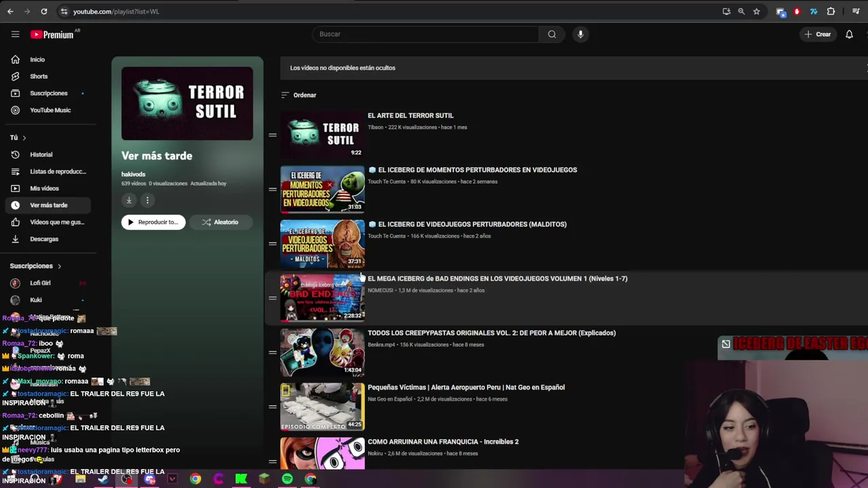868x488 pixels.
Task: Open the Momentos Perturbadores iceberg thumbnail
Action: point(322,189)
